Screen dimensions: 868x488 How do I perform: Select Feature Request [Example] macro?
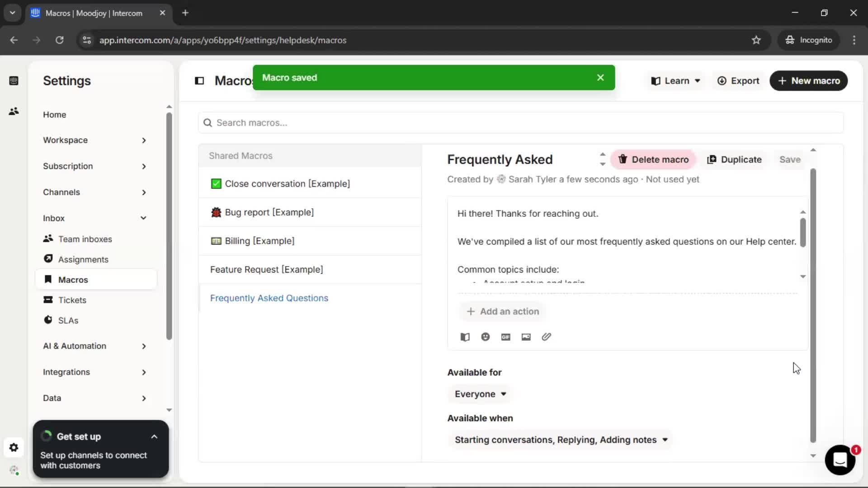pyautogui.click(x=310, y=270)
